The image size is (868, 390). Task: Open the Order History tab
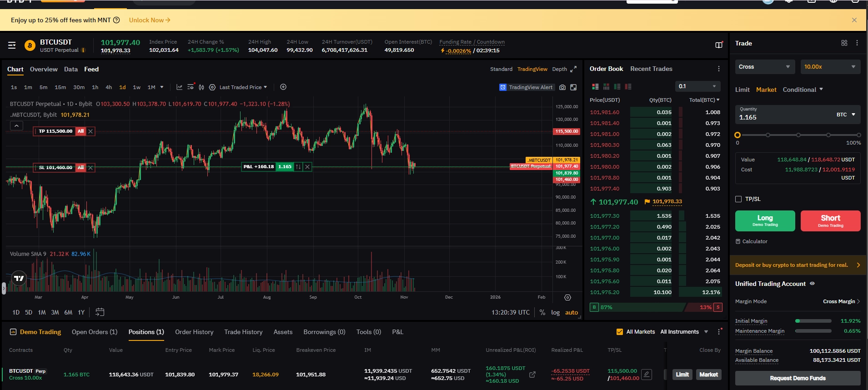[194, 332]
